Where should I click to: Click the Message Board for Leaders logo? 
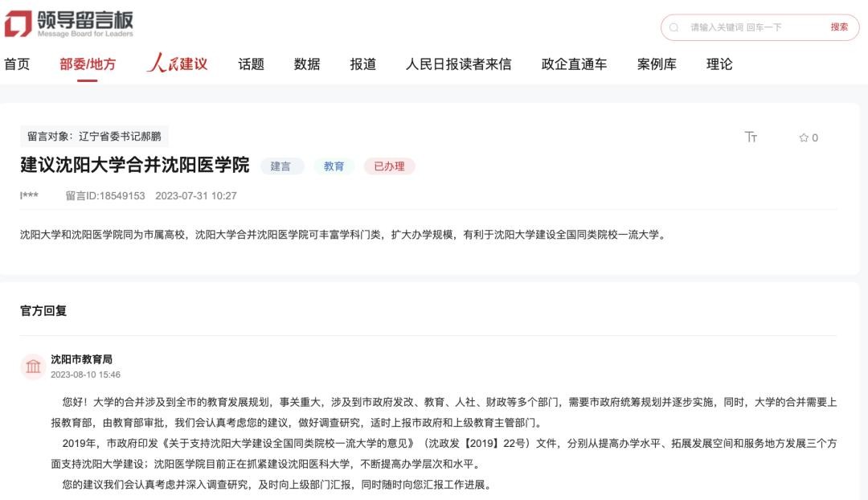(x=69, y=23)
